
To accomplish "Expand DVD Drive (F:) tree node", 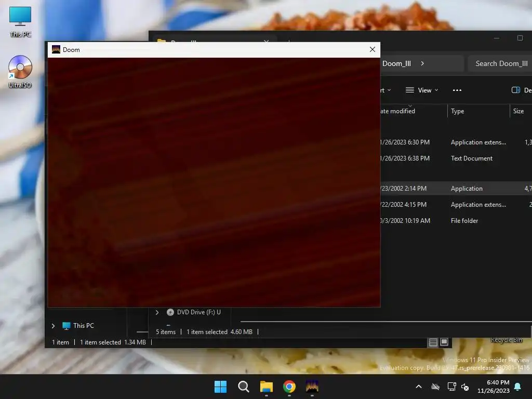I will point(157,312).
